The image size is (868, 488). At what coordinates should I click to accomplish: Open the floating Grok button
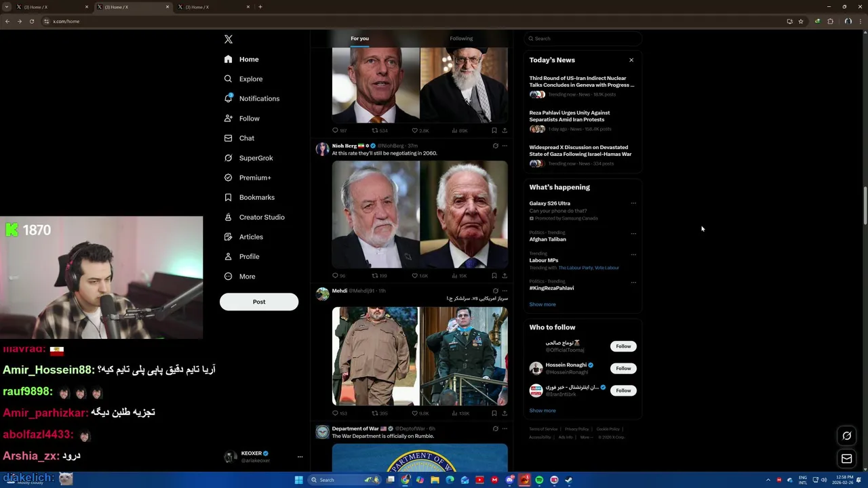[x=847, y=436]
